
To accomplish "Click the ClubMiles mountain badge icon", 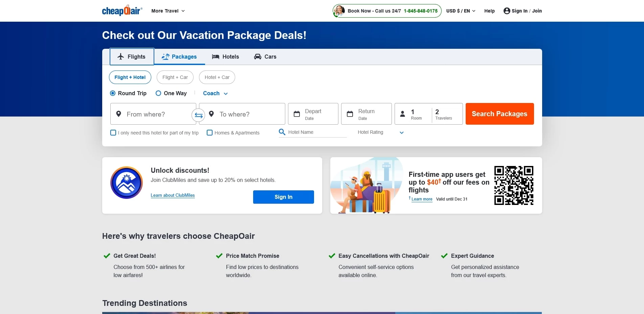I will pyautogui.click(x=127, y=183).
